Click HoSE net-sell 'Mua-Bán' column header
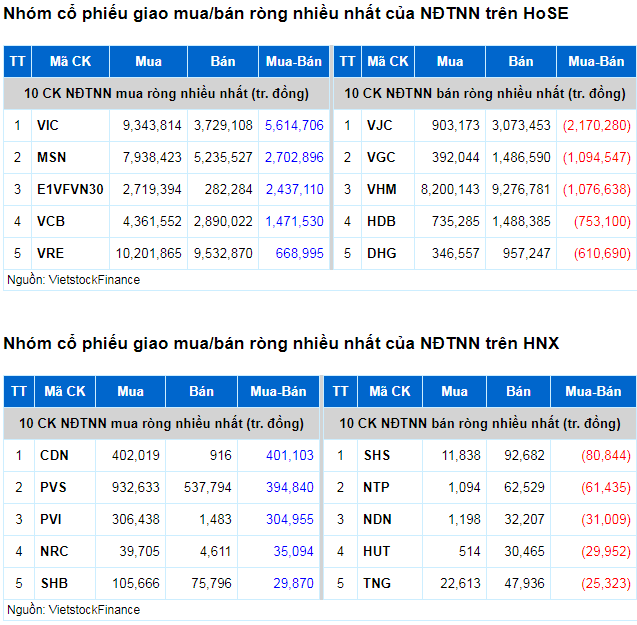The width and height of the screenshot is (637, 625). pos(596,61)
